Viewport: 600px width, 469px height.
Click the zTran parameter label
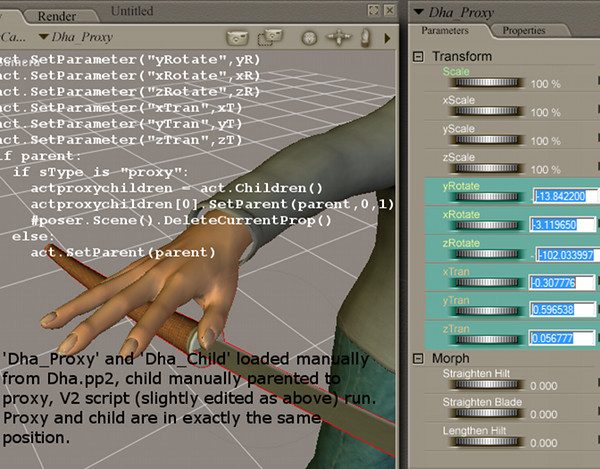pos(456,329)
